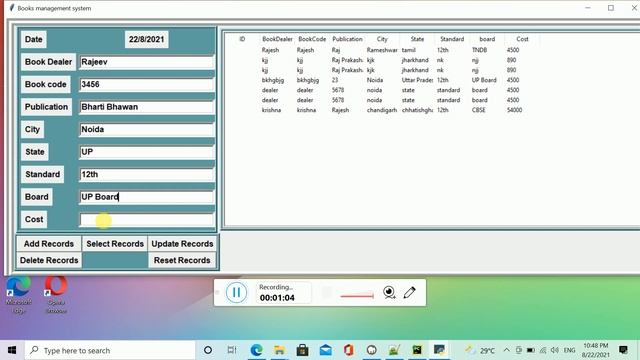Viewport: 640px width, 360px height.
Task: Click the State column header in table
Action: coord(417,39)
